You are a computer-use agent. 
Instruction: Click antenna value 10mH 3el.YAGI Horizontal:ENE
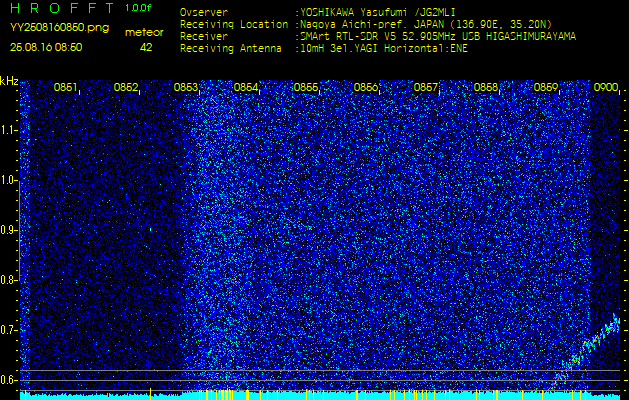383,49
